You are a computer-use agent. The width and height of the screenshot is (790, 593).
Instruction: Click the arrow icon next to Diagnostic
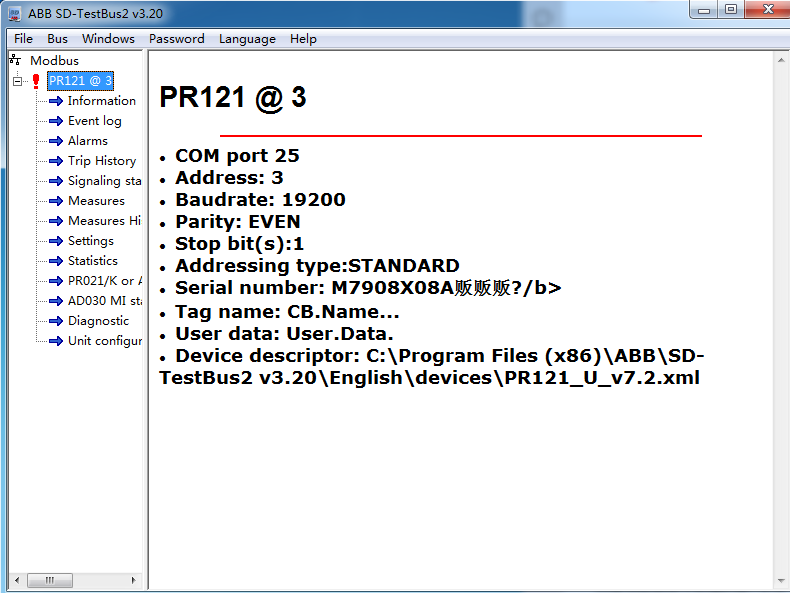tap(56, 320)
